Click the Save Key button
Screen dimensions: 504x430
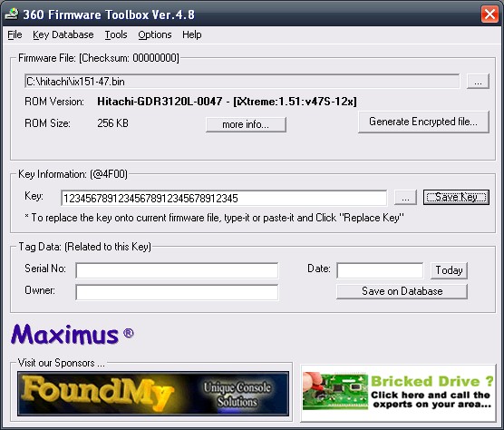pyautogui.click(x=456, y=197)
